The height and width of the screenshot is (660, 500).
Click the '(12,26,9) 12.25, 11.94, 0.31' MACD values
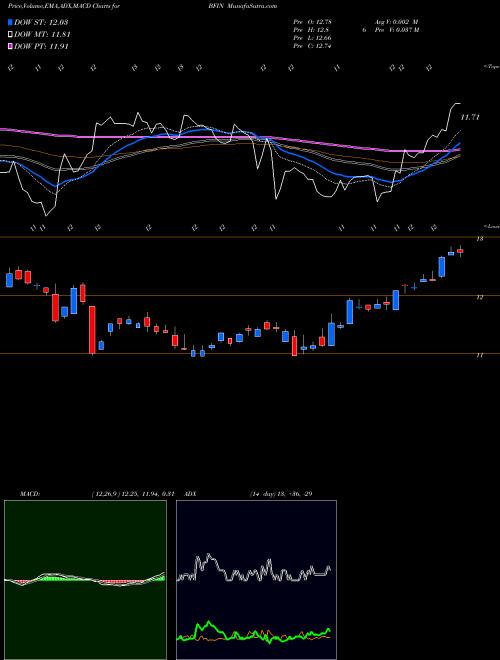coord(133,494)
